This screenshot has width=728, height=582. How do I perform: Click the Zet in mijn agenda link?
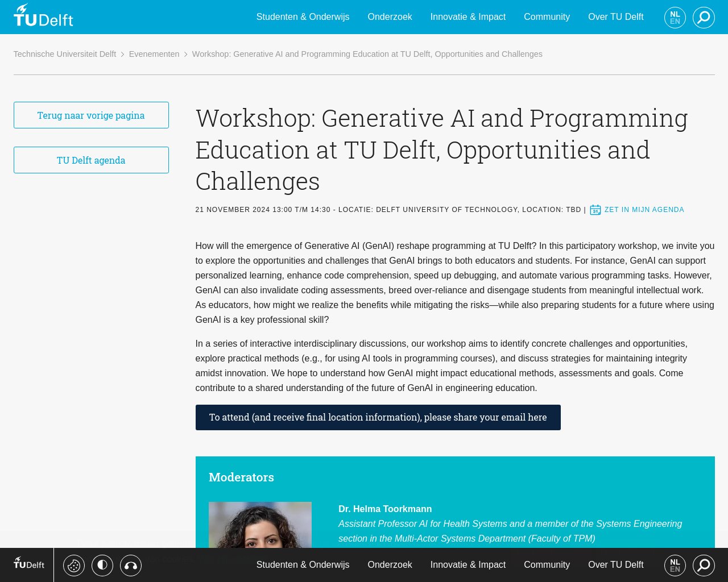644,210
